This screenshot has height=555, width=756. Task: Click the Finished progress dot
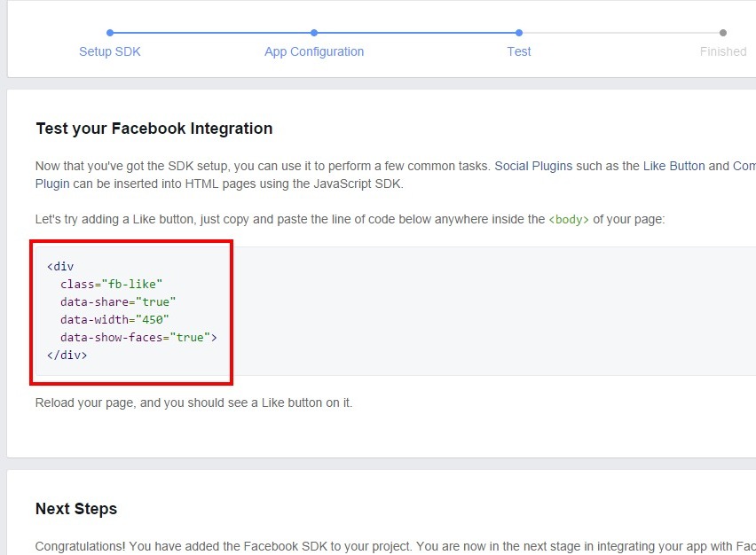pyautogui.click(x=723, y=33)
